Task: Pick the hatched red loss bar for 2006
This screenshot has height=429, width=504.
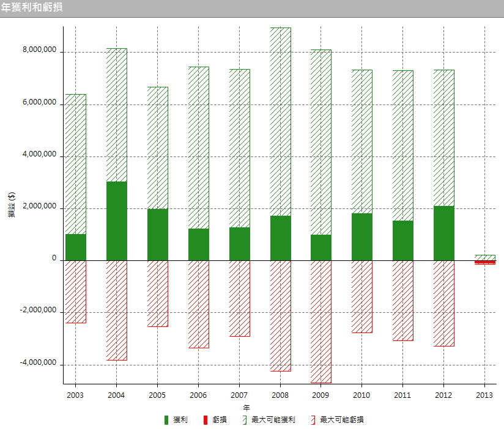Action: click(x=199, y=304)
